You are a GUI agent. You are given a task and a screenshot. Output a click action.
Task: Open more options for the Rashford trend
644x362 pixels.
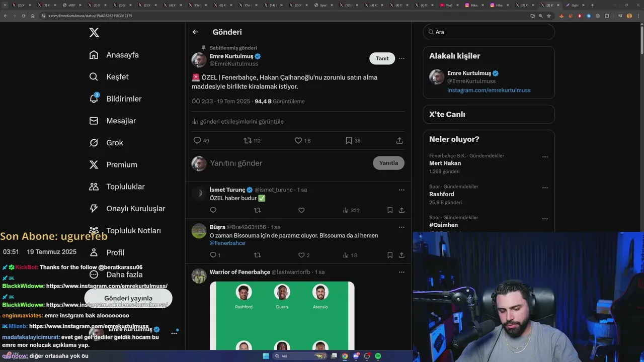[545, 188]
